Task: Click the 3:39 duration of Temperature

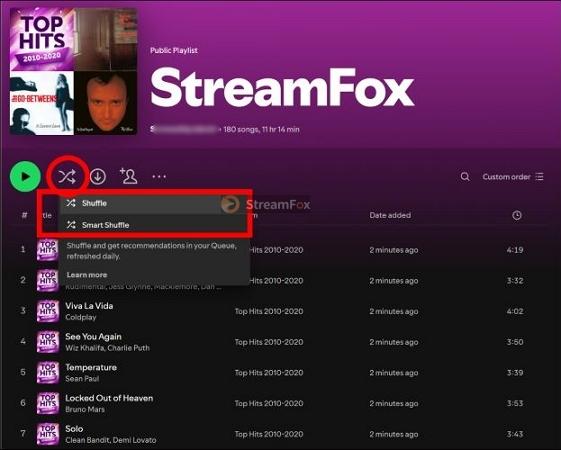Action: point(515,373)
